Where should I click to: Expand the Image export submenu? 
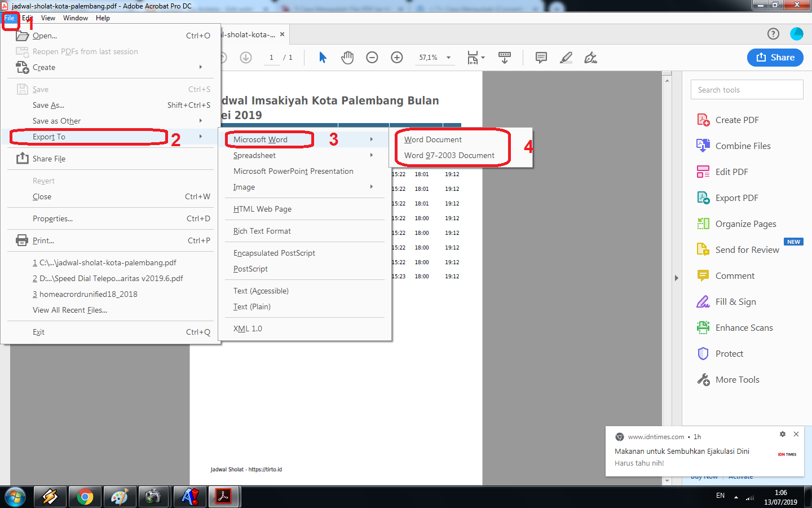pyautogui.click(x=244, y=187)
